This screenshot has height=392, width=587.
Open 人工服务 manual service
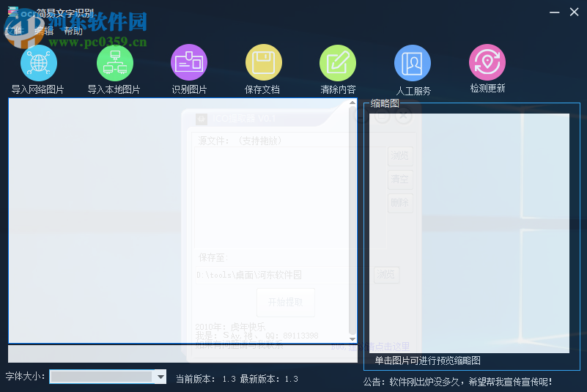[413, 63]
